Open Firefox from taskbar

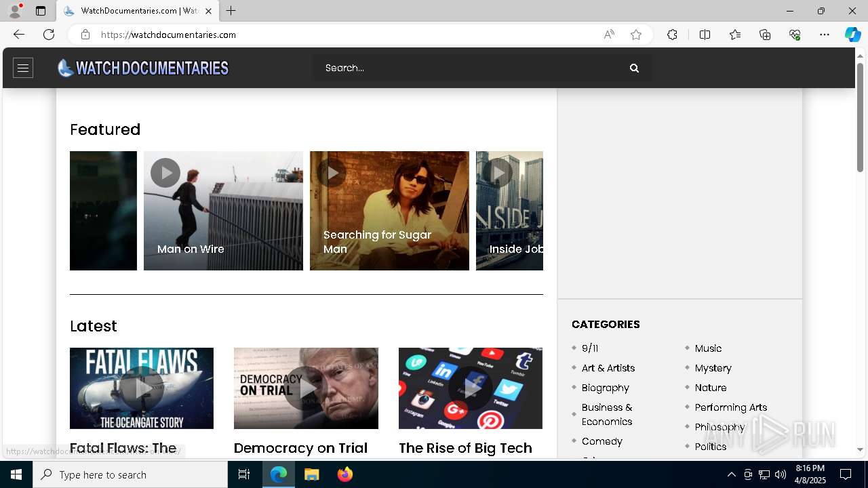click(345, 474)
